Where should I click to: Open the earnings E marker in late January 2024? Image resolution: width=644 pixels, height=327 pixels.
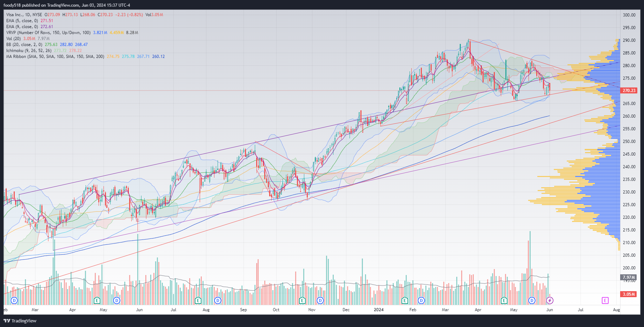click(x=405, y=300)
